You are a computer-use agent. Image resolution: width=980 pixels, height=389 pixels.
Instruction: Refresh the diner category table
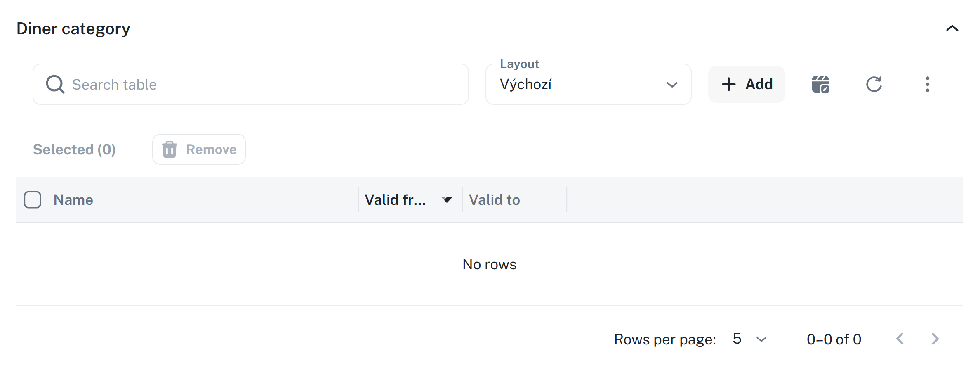(x=874, y=84)
